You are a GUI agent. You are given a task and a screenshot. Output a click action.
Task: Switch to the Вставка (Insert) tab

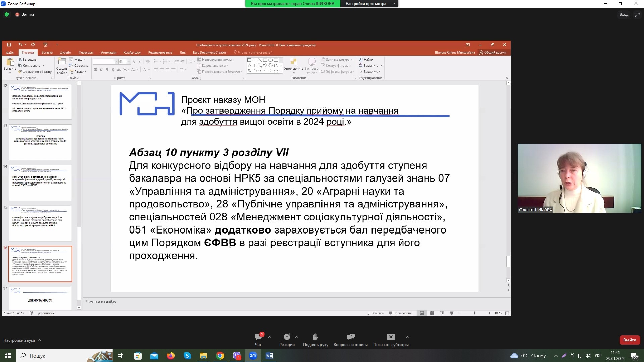pyautogui.click(x=47, y=53)
